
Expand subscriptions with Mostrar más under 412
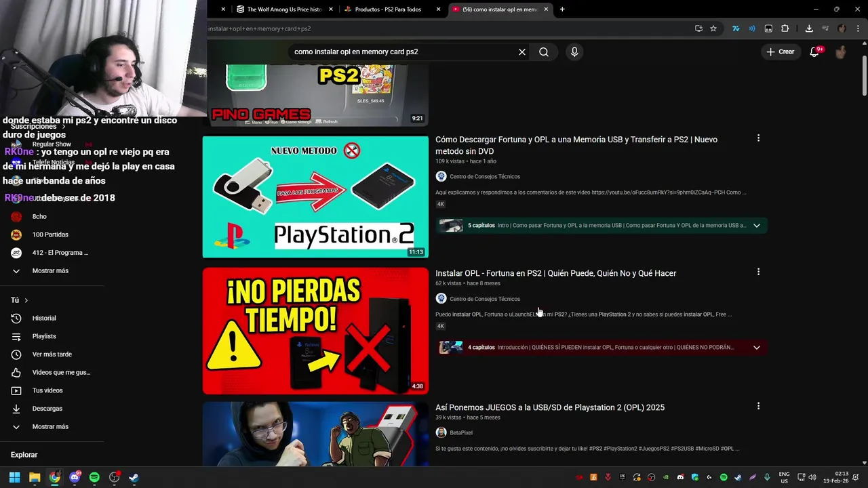pyautogui.click(x=52, y=270)
